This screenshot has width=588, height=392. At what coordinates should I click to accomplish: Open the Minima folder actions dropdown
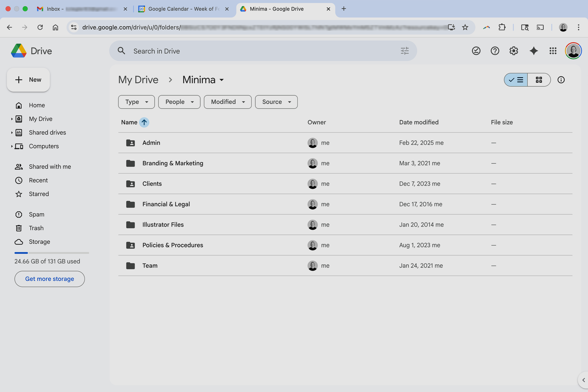click(222, 80)
